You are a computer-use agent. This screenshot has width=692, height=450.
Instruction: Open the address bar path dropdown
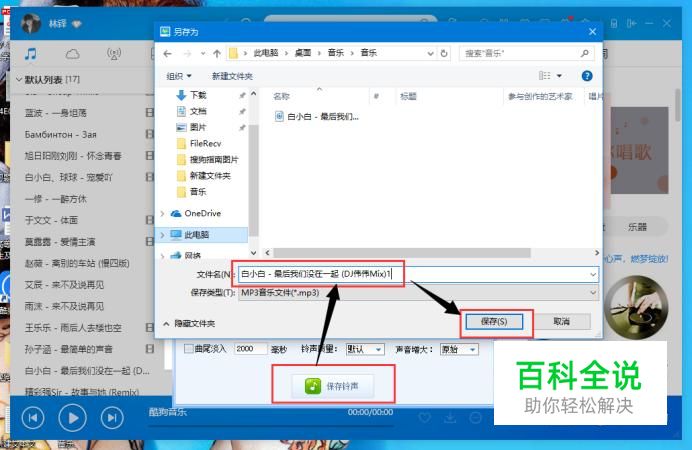point(430,53)
